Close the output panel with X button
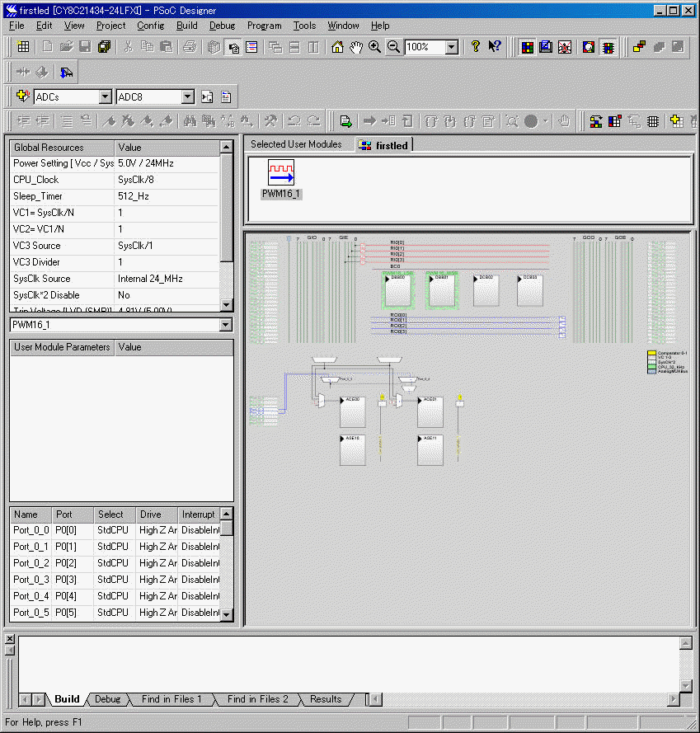 coord(10,638)
